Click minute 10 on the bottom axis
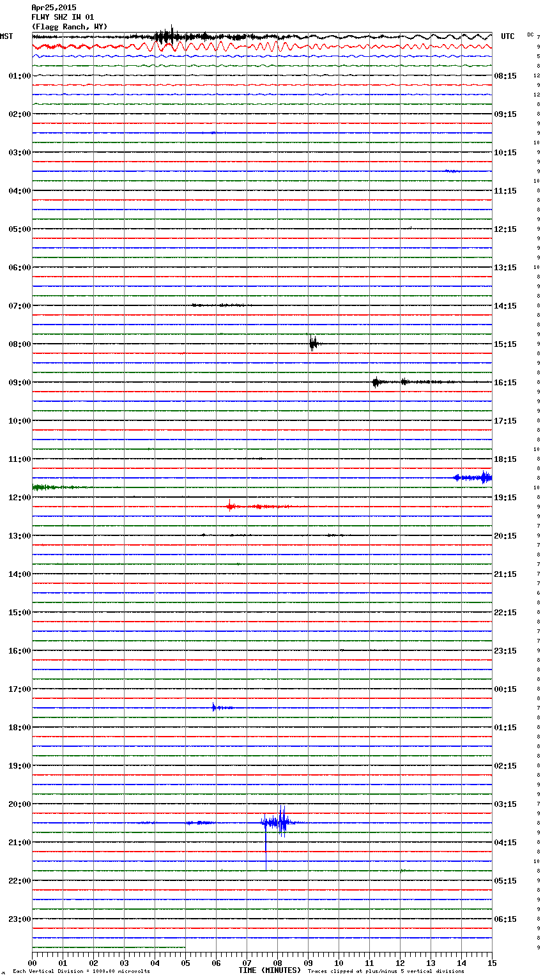This screenshot has height=980, width=543. coord(339,963)
